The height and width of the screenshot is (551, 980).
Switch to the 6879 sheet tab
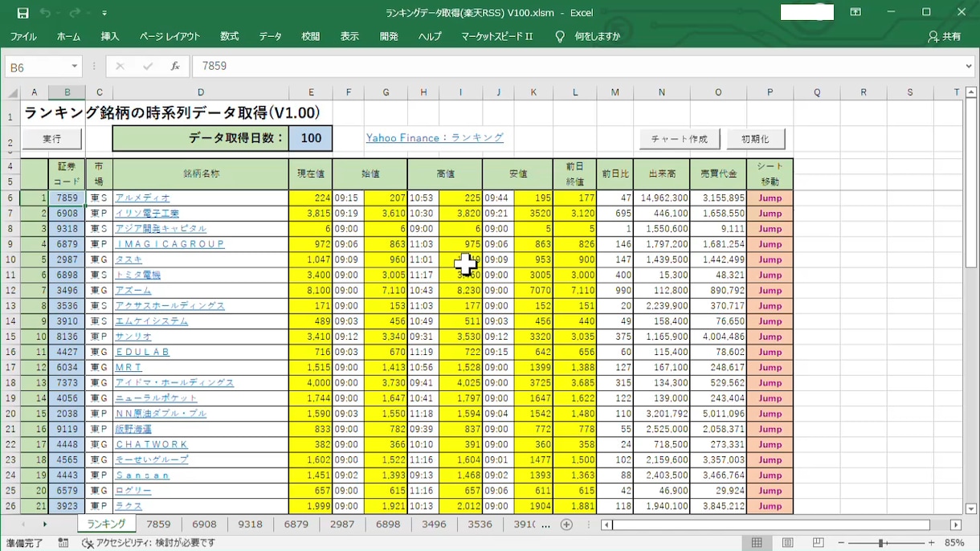tap(296, 524)
